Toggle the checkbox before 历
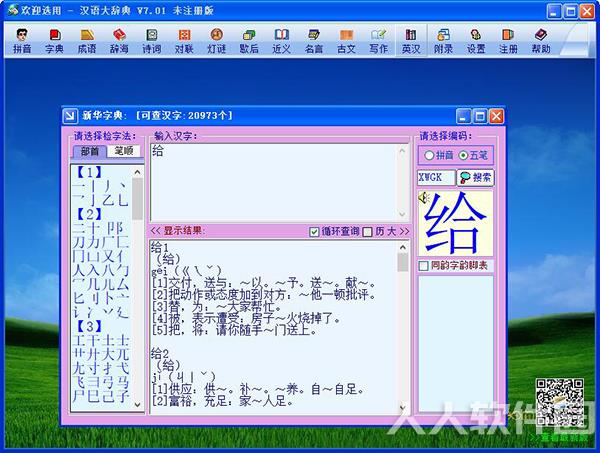The height and width of the screenshot is (453, 600). (x=367, y=232)
